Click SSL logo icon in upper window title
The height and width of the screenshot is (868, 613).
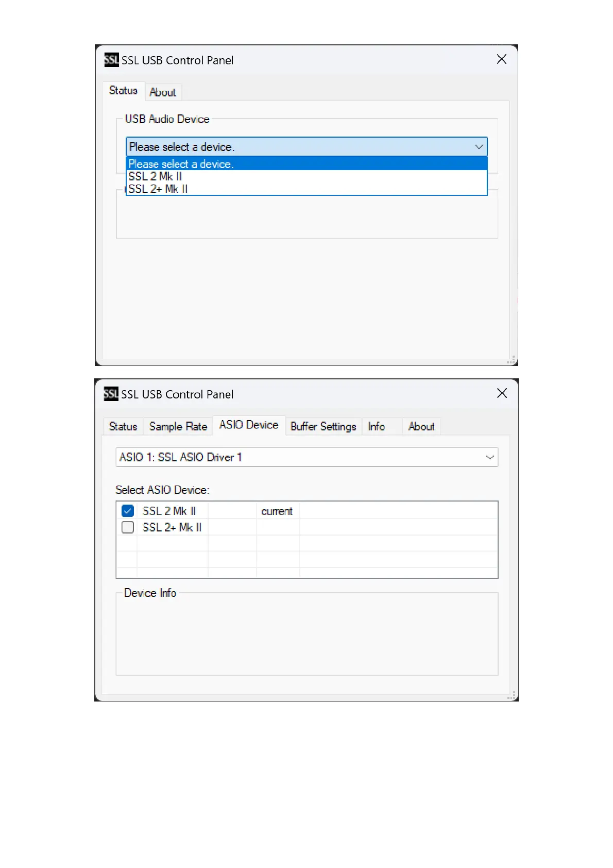pyautogui.click(x=111, y=60)
